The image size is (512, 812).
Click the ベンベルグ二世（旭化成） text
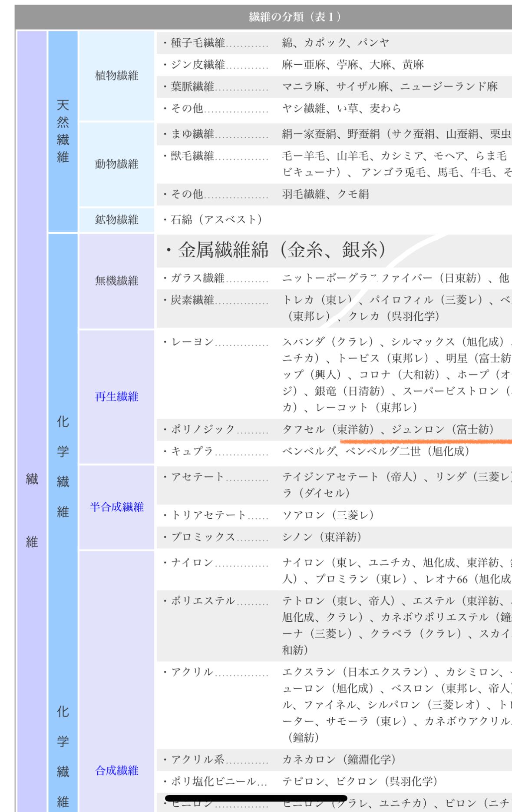click(x=408, y=451)
